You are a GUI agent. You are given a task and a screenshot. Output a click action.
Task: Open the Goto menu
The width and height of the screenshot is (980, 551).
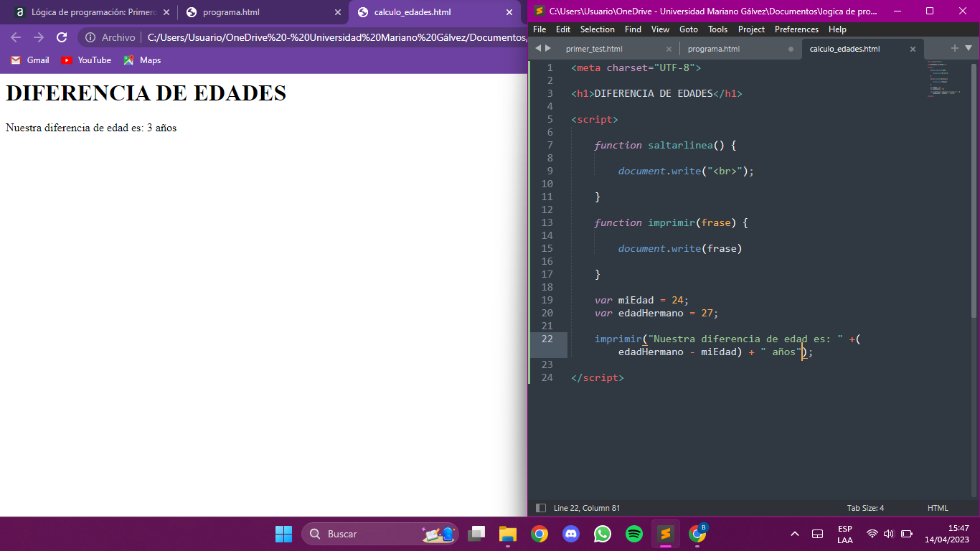click(x=689, y=29)
